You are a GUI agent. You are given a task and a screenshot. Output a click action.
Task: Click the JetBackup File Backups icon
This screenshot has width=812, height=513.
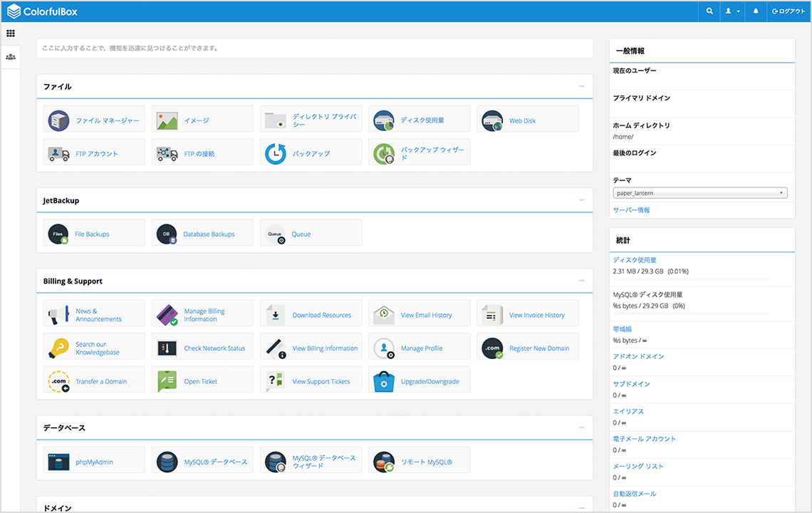(x=58, y=234)
